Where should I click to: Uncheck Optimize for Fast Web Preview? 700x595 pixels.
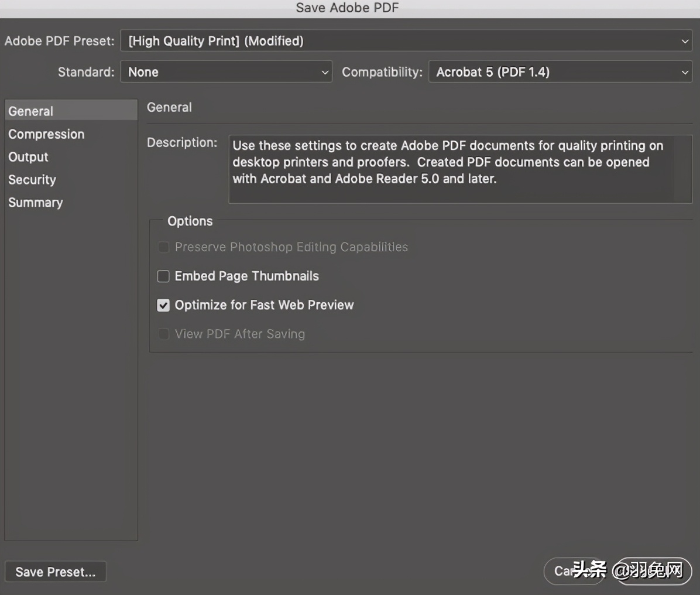click(x=163, y=305)
